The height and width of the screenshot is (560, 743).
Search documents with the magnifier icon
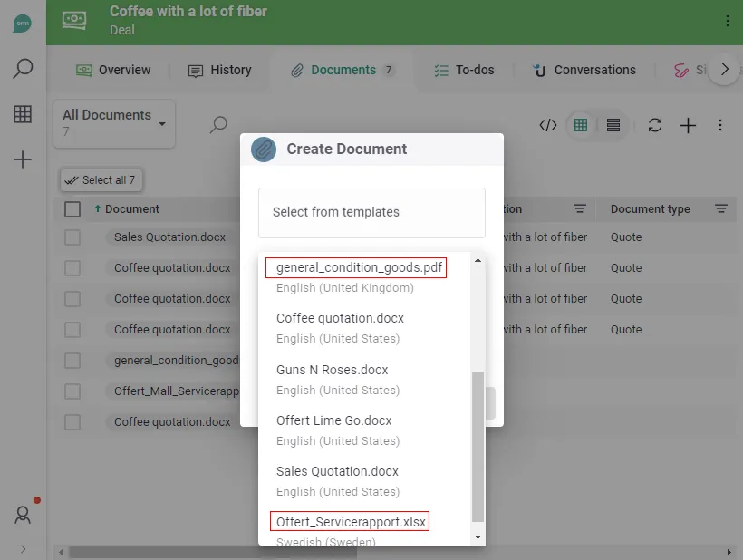click(x=218, y=125)
